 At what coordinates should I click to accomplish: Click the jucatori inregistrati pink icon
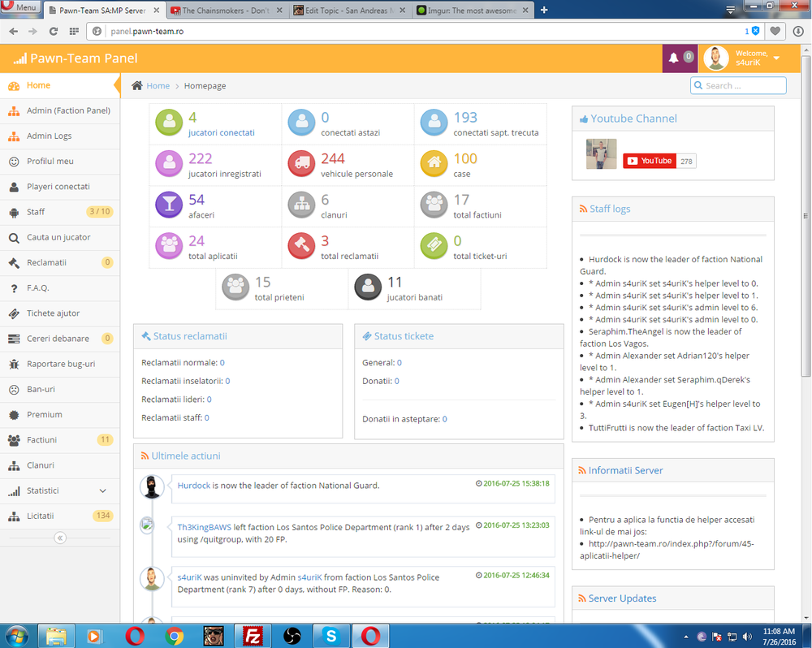(170, 164)
